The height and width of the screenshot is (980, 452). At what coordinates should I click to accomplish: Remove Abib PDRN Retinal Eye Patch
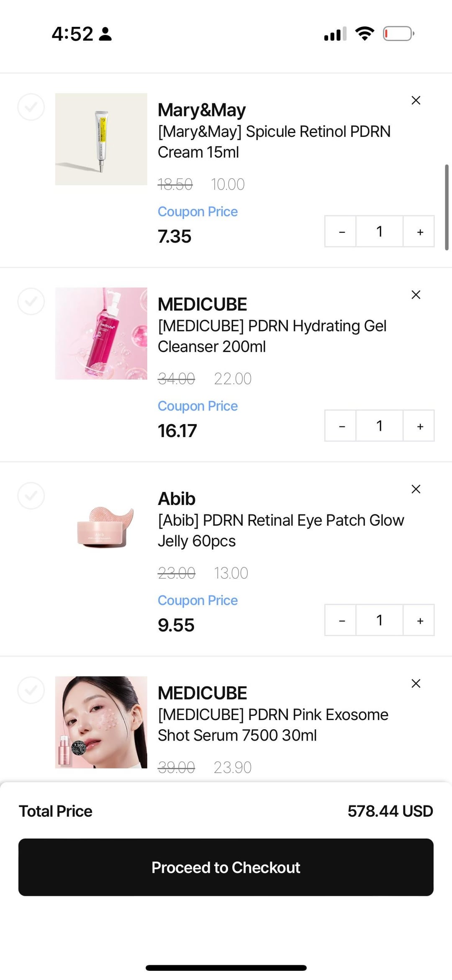pyautogui.click(x=416, y=489)
